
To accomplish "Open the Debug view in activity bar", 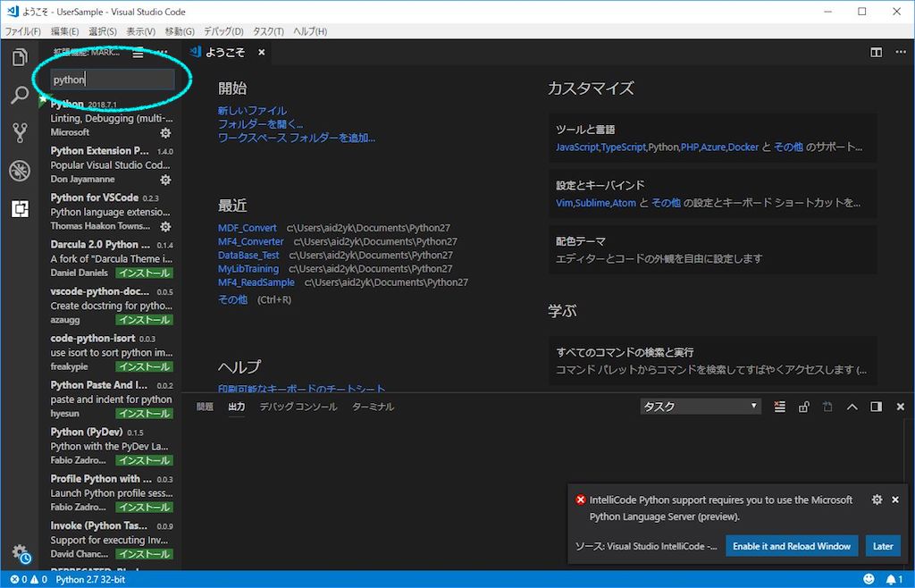I will [20, 171].
